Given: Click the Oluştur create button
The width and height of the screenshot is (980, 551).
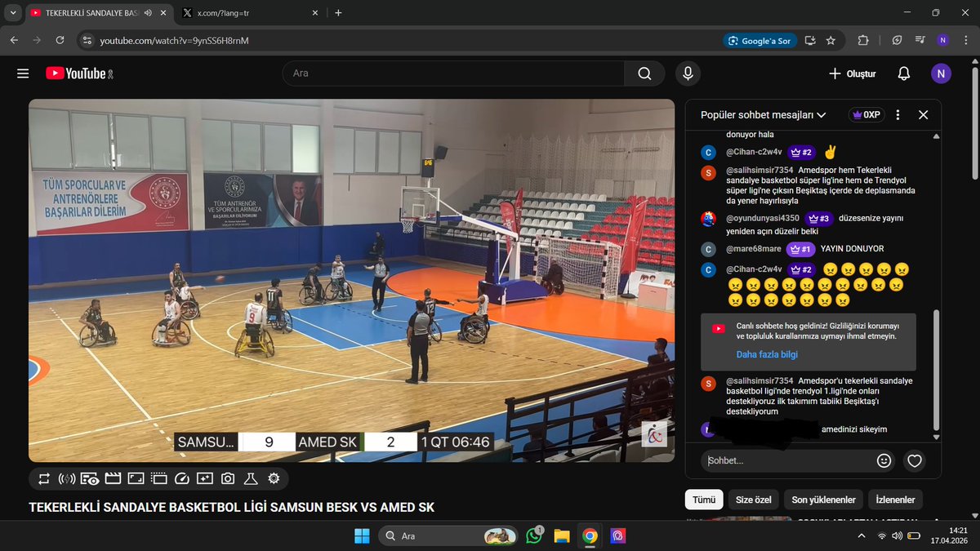Looking at the screenshot, I should coord(852,73).
